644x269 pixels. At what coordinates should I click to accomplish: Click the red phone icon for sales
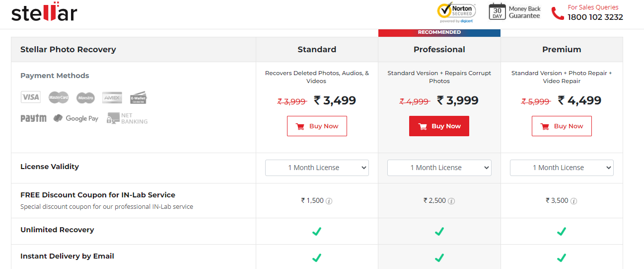tap(558, 13)
